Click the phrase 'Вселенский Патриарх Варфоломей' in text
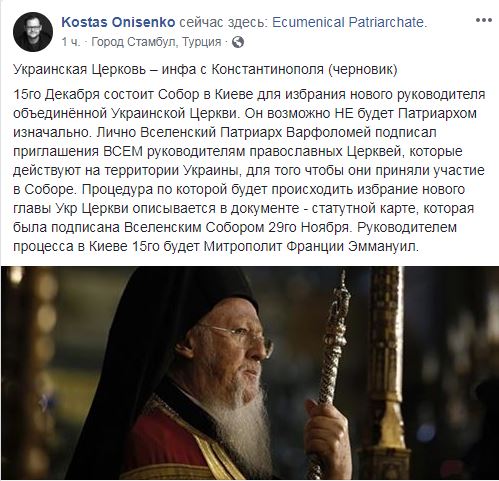Screen dimensions: 499x481 coord(255,132)
